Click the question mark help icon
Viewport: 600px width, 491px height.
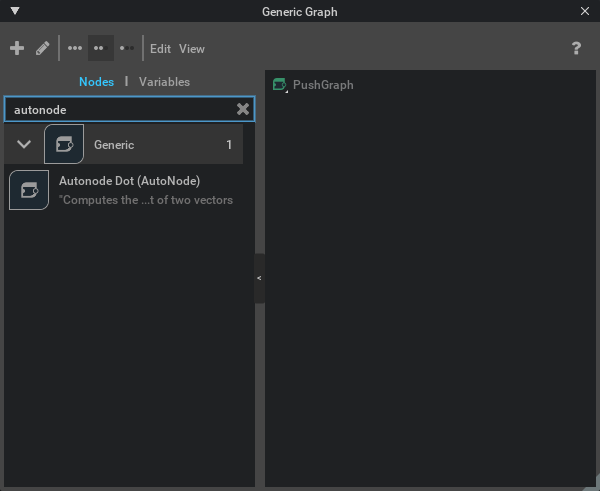pos(576,48)
